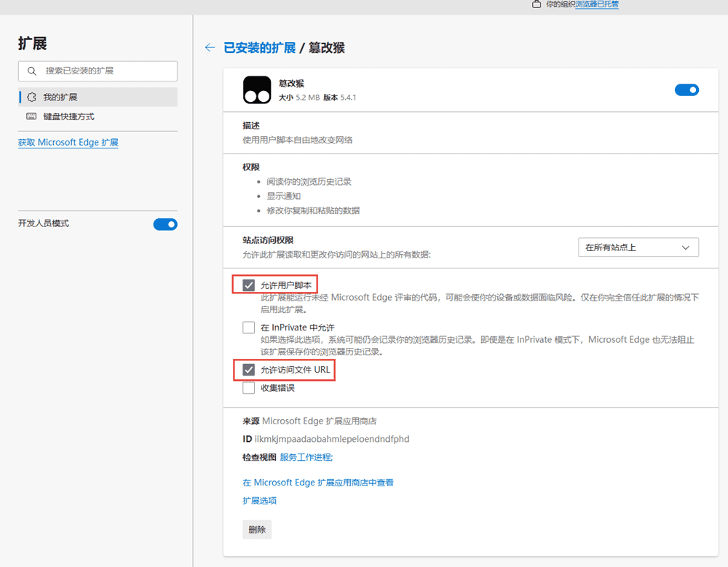The height and width of the screenshot is (567, 728).
Task: Click the keyboard icon for 键盘快捷方式
Action: [x=31, y=116]
